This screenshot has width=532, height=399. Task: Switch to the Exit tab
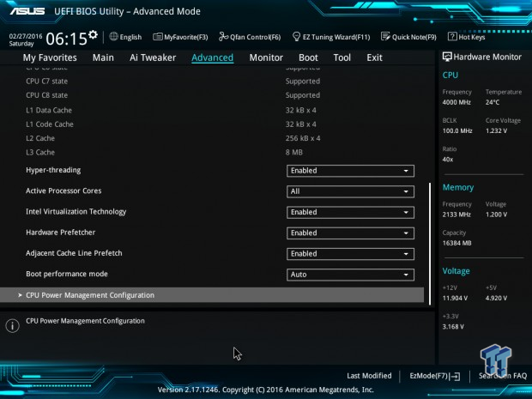click(374, 57)
